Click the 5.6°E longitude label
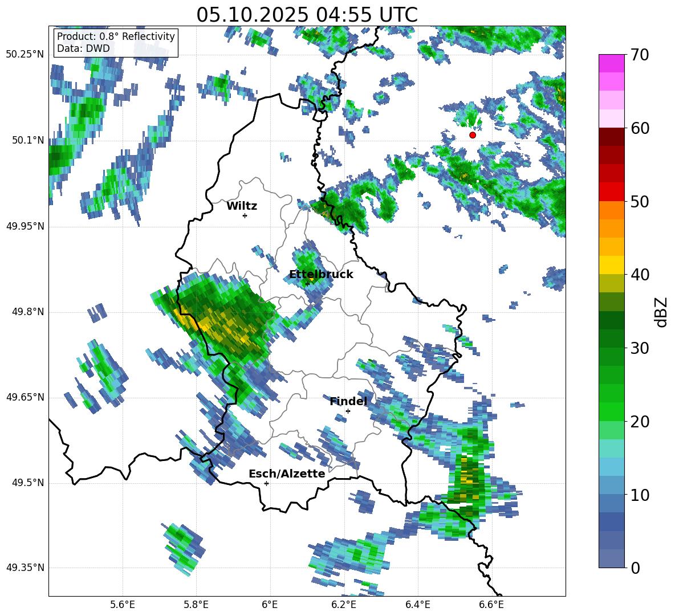This screenshot has width=675, height=616. tap(123, 605)
